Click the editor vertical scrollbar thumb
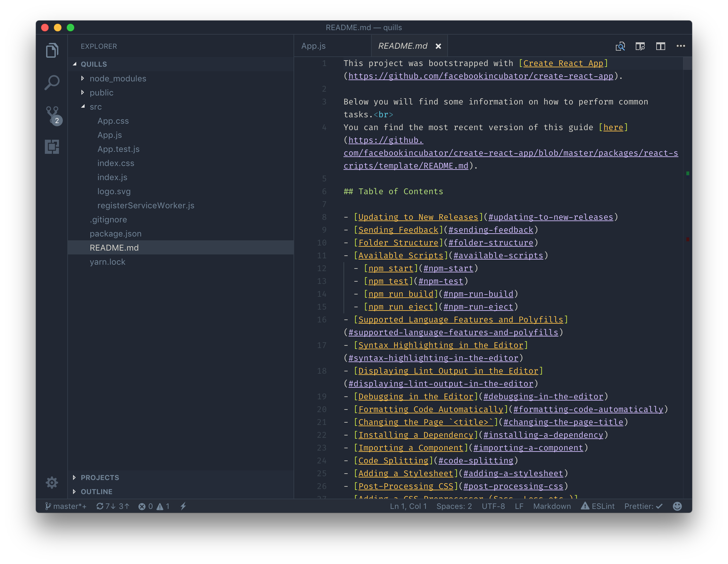Image resolution: width=728 pixels, height=564 pixels. (x=687, y=63)
